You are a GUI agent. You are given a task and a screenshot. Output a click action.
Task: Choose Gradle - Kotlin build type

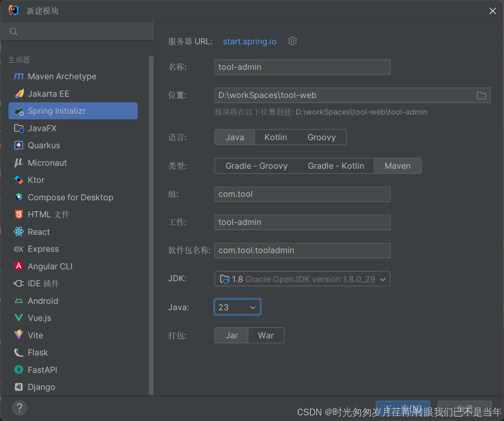pyautogui.click(x=336, y=166)
